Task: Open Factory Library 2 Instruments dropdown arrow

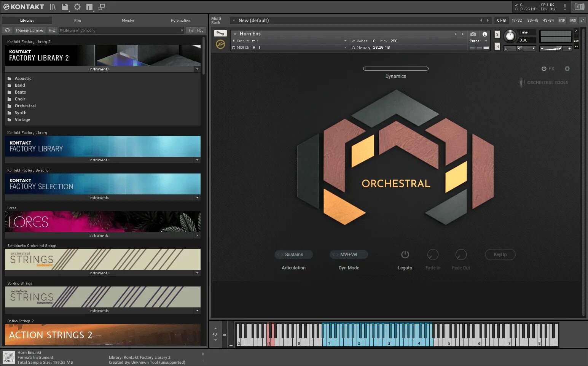Action: (x=197, y=69)
